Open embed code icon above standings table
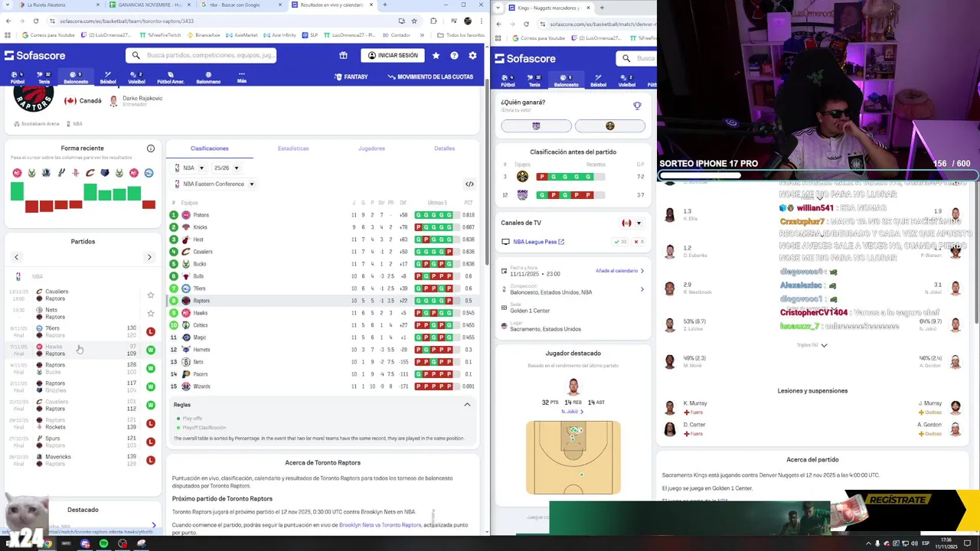Image resolution: width=980 pixels, height=551 pixels. (x=469, y=184)
